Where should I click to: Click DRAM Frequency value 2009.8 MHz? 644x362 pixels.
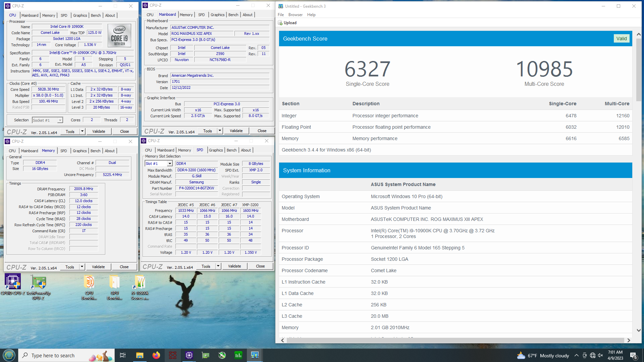[84, 189]
